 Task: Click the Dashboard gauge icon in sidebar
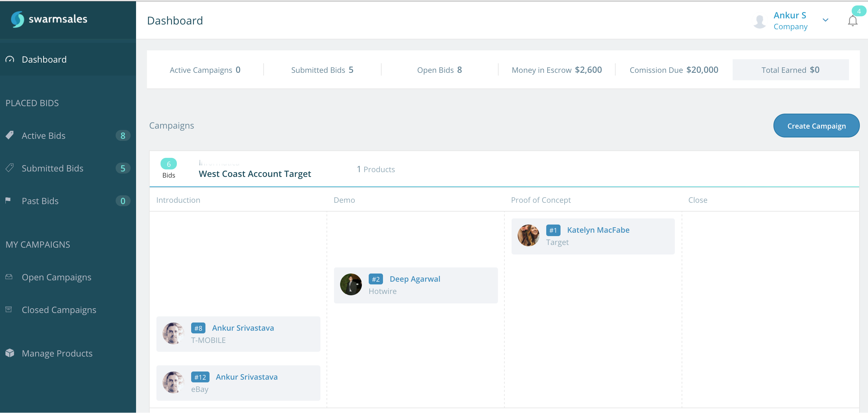(x=10, y=60)
